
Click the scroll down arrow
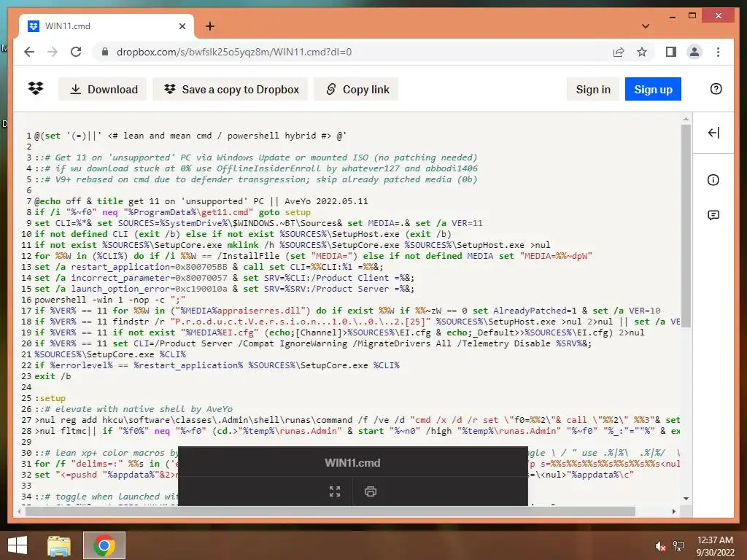(686, 499)
